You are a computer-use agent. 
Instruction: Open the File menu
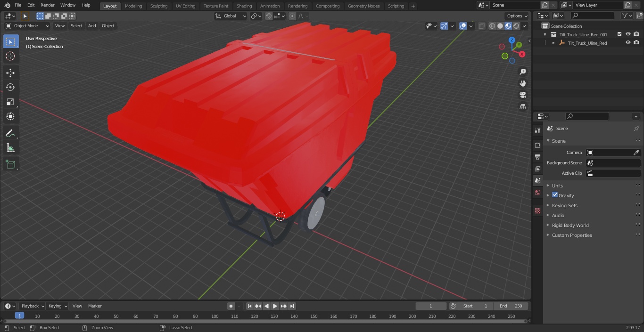pyautogui.click(x=18, y=5)
